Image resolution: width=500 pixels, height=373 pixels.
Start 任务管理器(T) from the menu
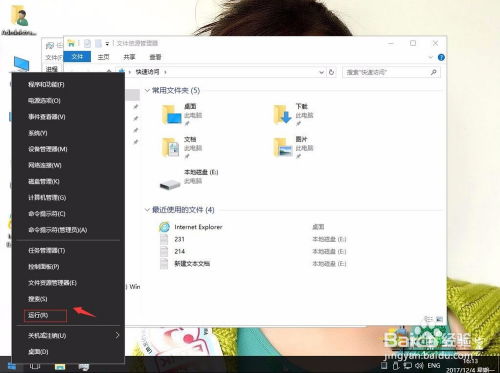[x=46, y=250]
